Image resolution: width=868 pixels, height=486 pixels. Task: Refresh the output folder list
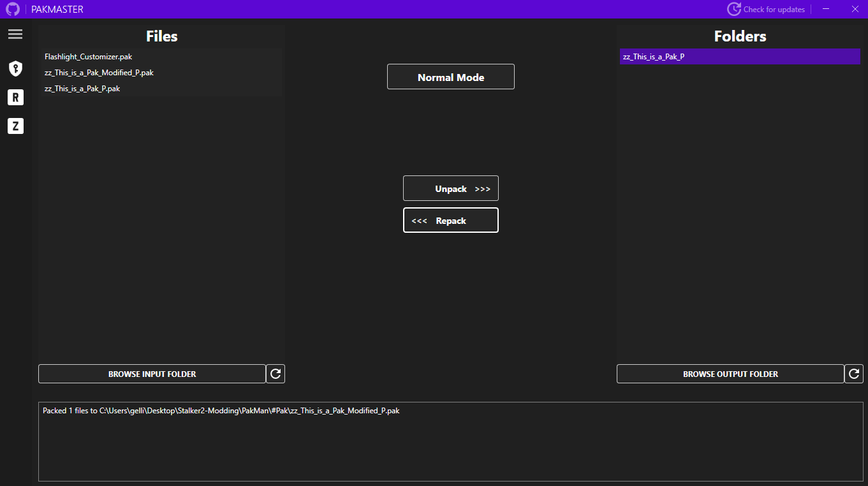(854, 374)
